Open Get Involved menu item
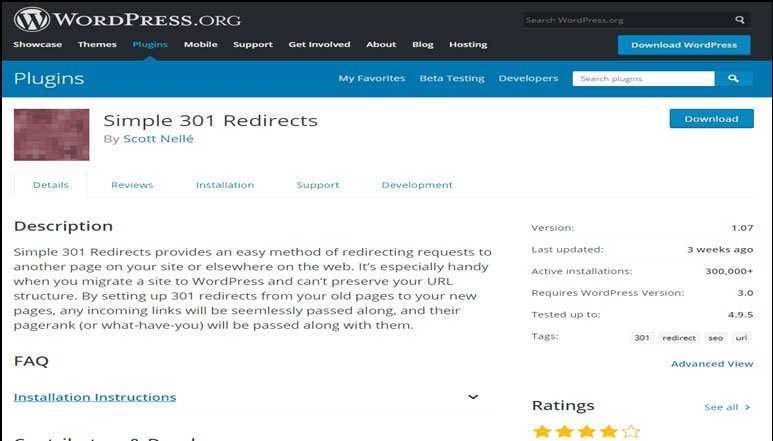Screen dimensions: 773x441 [x=319, y=44]
